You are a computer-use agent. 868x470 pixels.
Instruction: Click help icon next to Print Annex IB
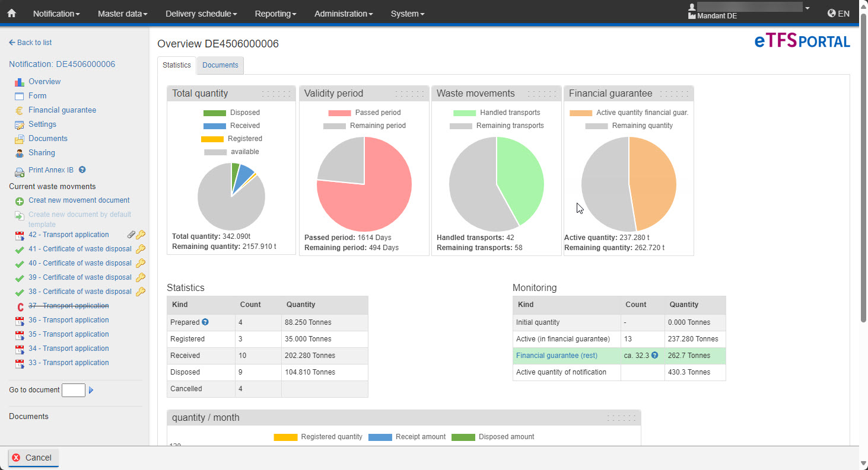(82, 170)
